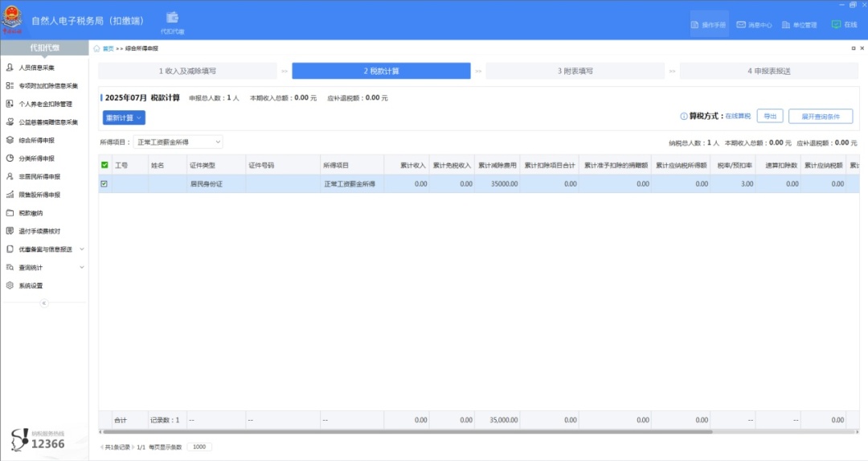Expand 优惠备案与信息报送 in the sidebar
Viewport: 868px width, 461px height.
coord(45,249)
